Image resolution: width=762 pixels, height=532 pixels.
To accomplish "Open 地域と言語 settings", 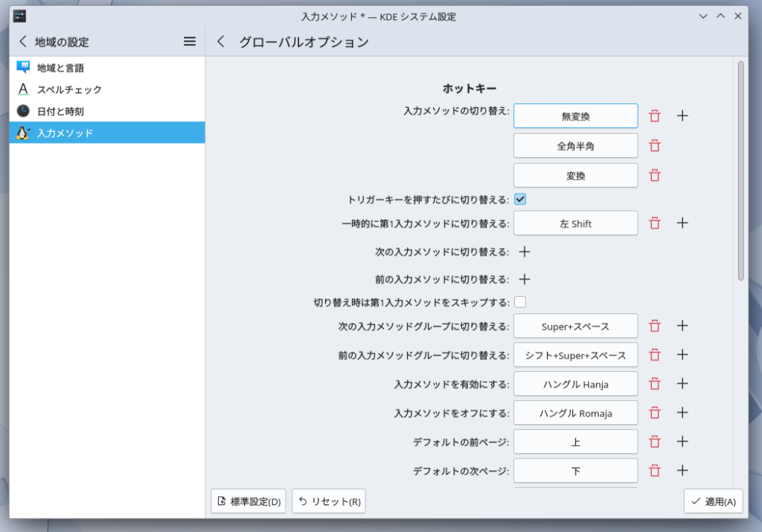I will tap(60, 68).
